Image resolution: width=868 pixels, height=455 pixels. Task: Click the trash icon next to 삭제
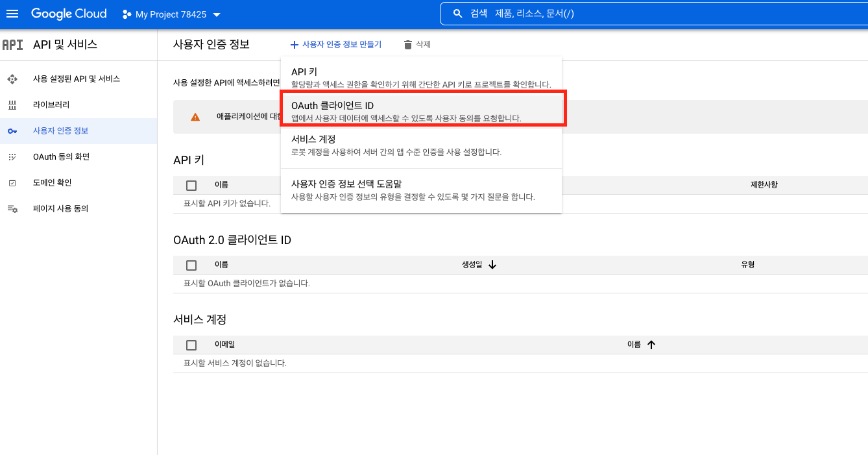407,45
